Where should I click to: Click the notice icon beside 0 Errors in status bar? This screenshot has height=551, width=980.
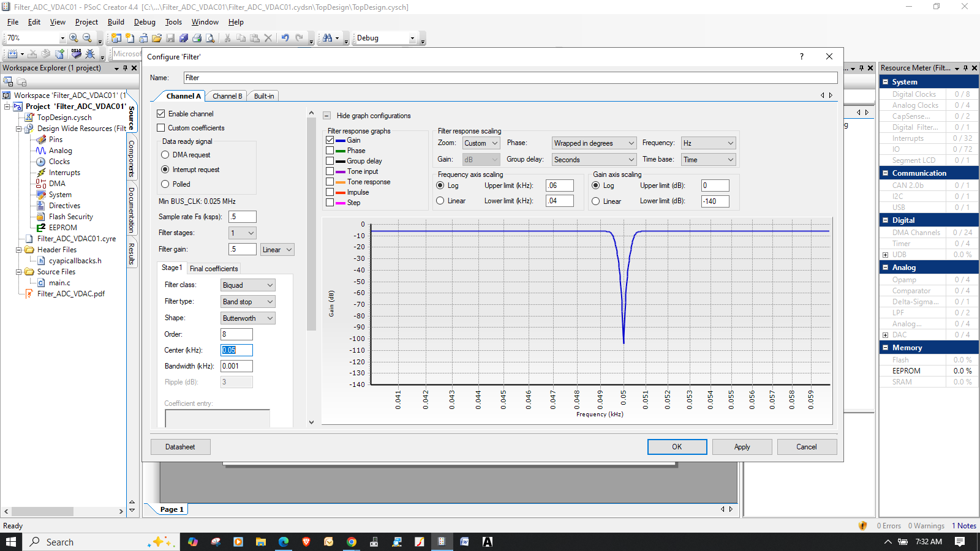pos(863,525)
